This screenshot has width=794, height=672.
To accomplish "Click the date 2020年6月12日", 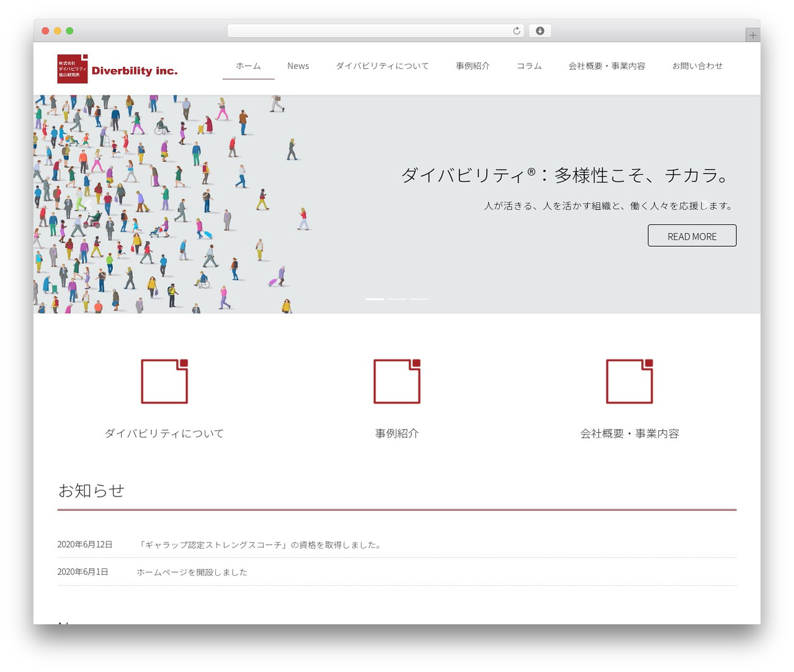I will coord(85,545).
